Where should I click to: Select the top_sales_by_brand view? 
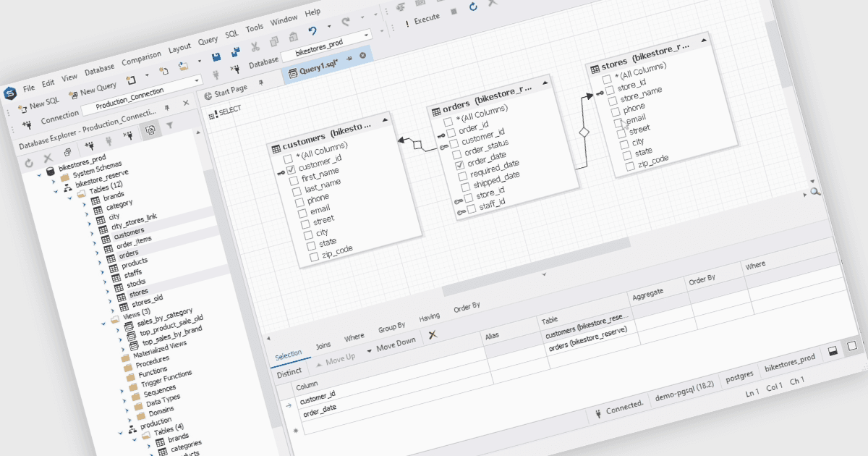click(172, 335)
